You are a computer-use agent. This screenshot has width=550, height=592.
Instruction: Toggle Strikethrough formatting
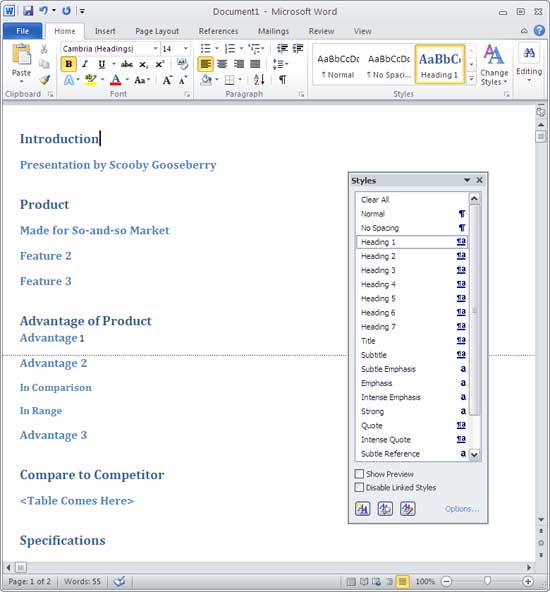pyautogui.click(x=126, y=64)
